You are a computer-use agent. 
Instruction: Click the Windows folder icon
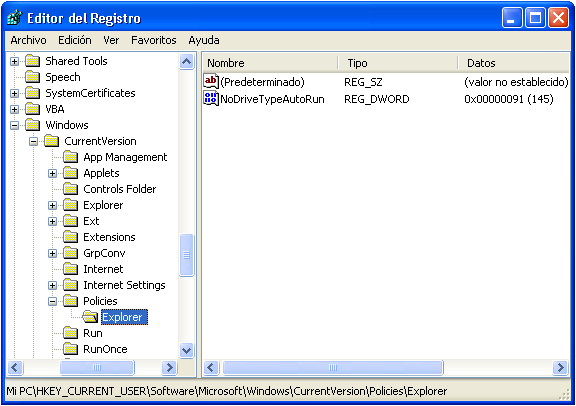(33, 125)
